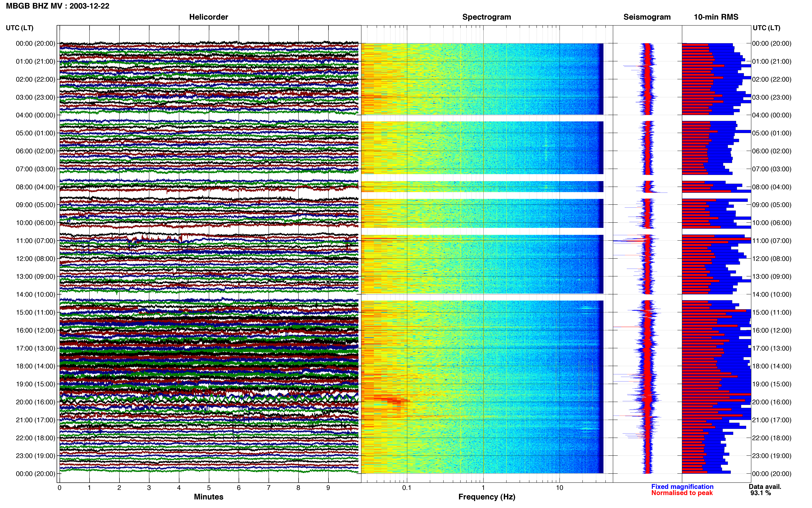Click the left 03:00 (23:00) time label
This screenshot has height=508, width=812.
[36, 97]
